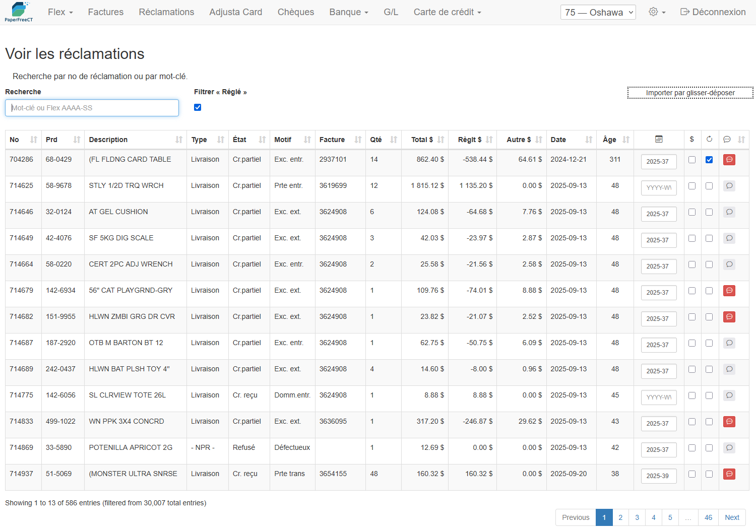Tick the $ checkbox for claim 714646
The image size is (756, 532).
[x=692, y=212]
